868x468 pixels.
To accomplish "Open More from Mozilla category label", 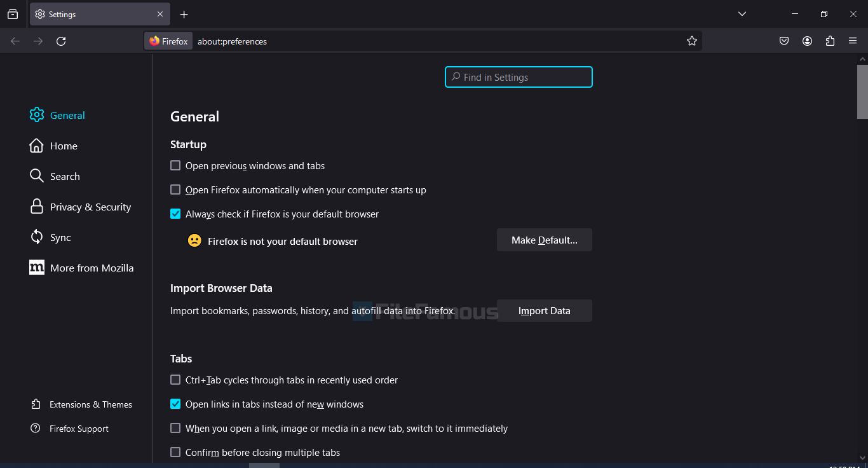I will [x=92, y=268].
